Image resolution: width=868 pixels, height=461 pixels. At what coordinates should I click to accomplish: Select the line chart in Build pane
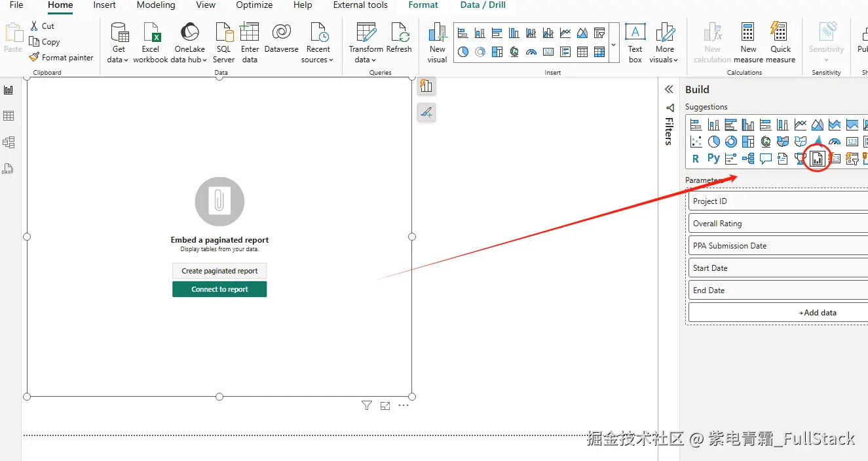tap(801, 124)
